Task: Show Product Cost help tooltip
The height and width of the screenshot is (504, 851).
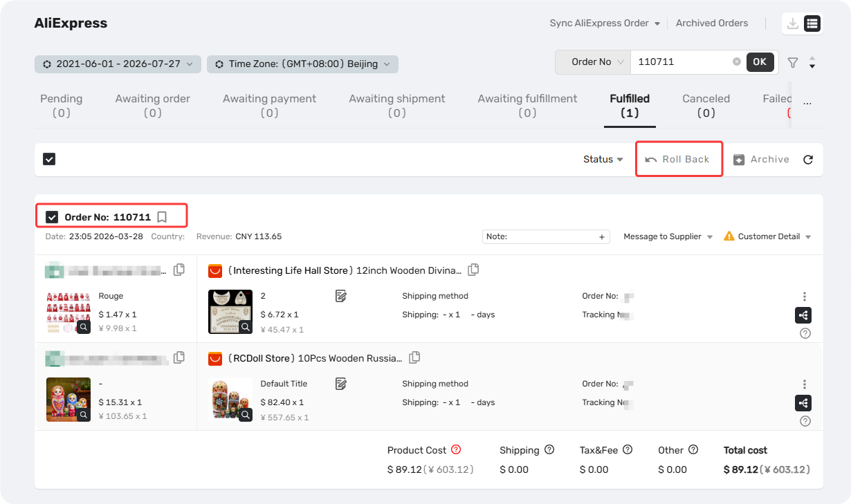Action: pyautogui.click(x=456, y=449)
